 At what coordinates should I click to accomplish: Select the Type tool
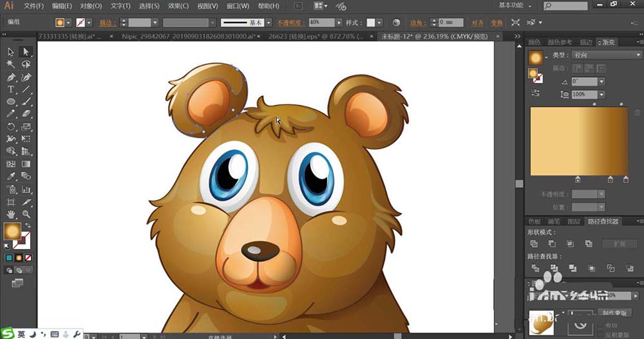click(11, 89)
